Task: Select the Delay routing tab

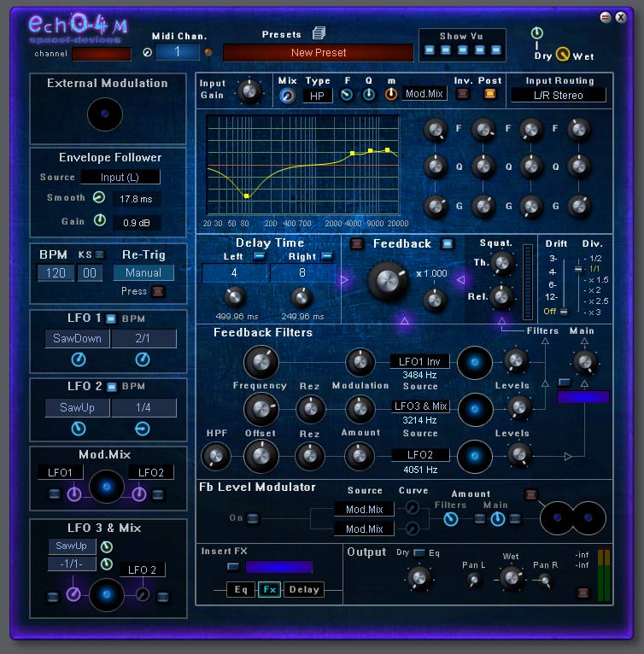Action: point(304,589)
